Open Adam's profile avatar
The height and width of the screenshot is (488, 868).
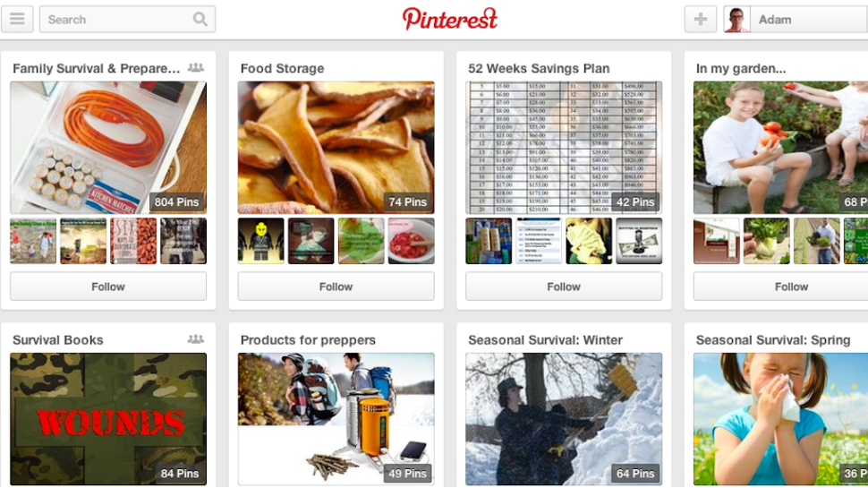coord(736,20)
